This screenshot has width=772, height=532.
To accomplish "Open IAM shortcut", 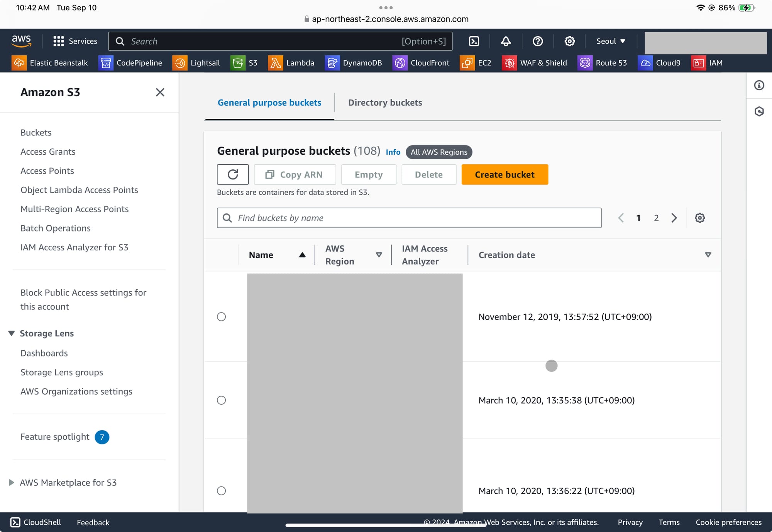I will [x=707, y=63].
